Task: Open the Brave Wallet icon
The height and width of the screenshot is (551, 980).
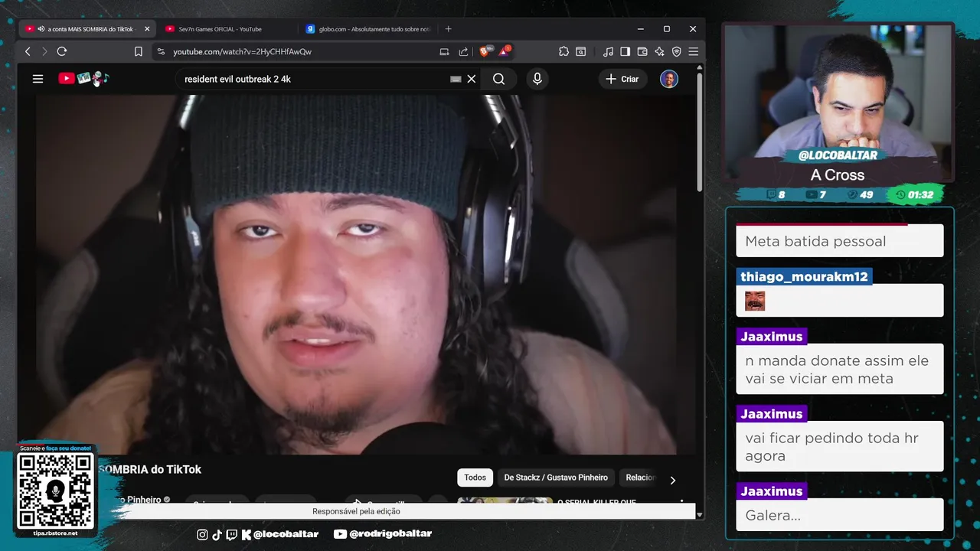Action: pyautogui.click(x=642, y=51)
